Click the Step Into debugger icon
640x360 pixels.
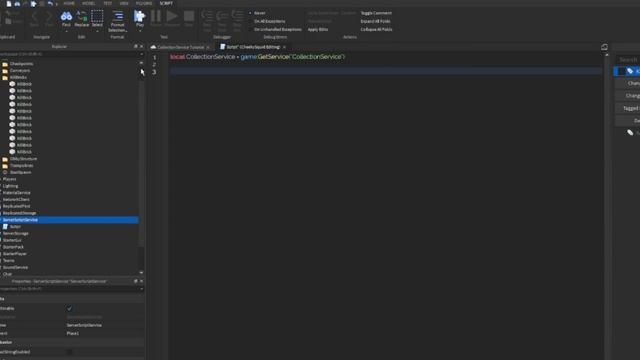coord(207,16)
